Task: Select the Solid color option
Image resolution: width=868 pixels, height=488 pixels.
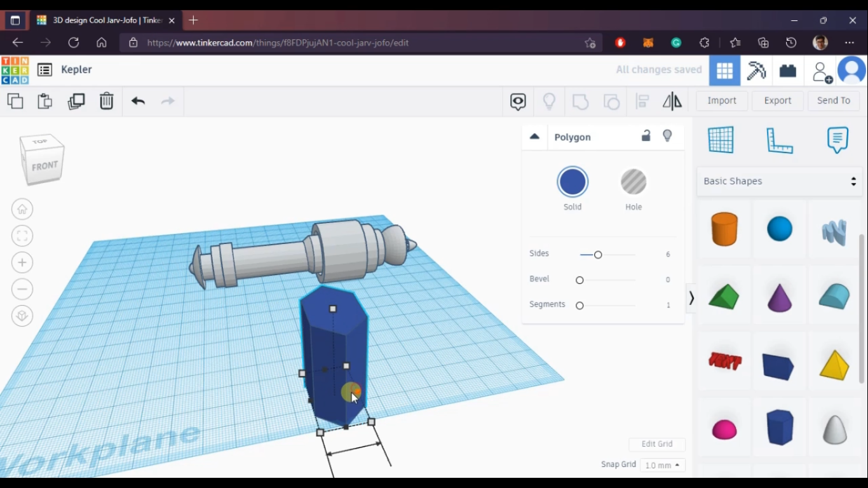Action: click(x=573, y=182)
